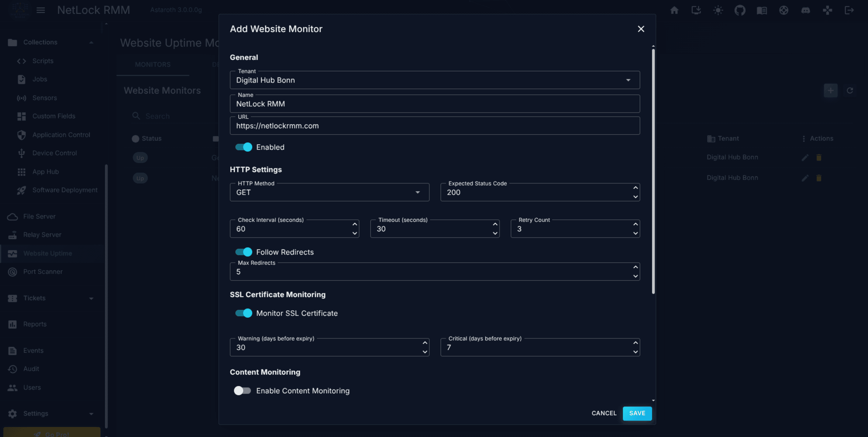Open App Hub in sidebar

click(x=46, y=172)
